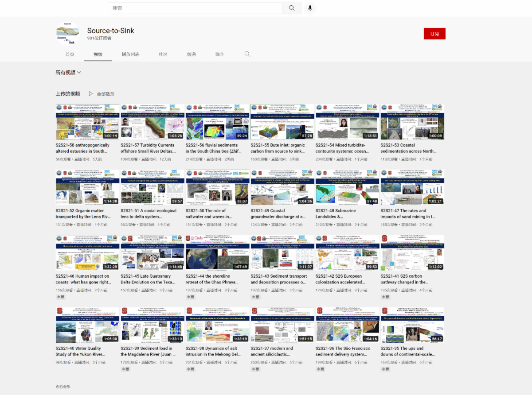
Task: Expand the 所有视频 filter dropdown
Action: tap(68, 73)
